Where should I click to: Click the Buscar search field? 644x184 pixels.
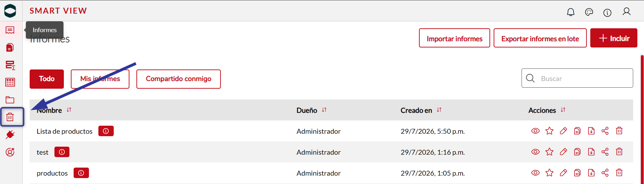tap(577, 78)
